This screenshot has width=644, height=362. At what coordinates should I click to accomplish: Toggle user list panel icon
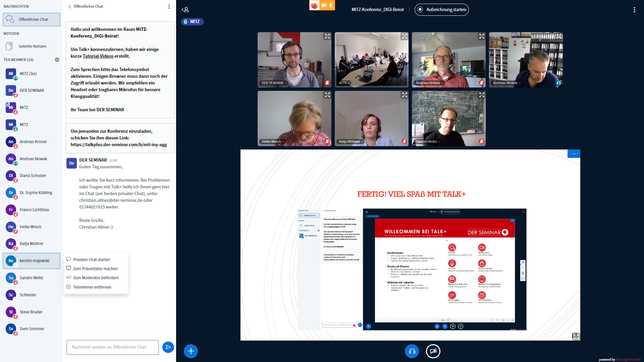coord(185,10)
